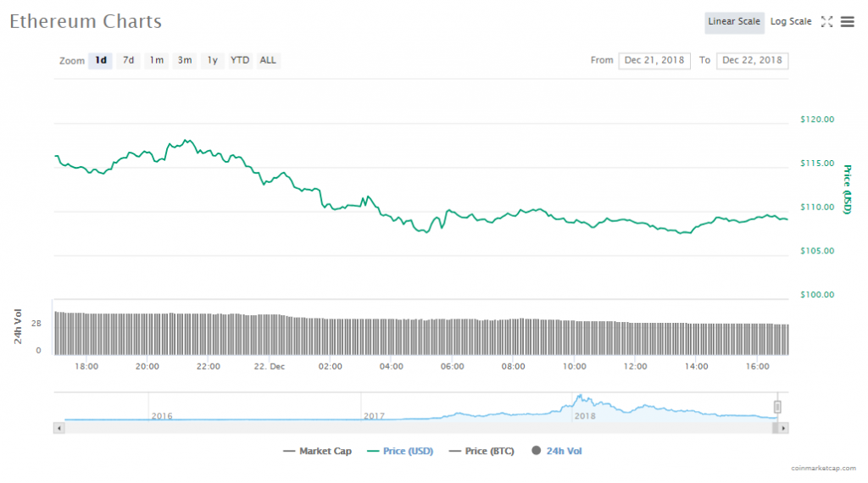Set zoom to 1m
The image size is (868, 483).
(x=157, y=61)
